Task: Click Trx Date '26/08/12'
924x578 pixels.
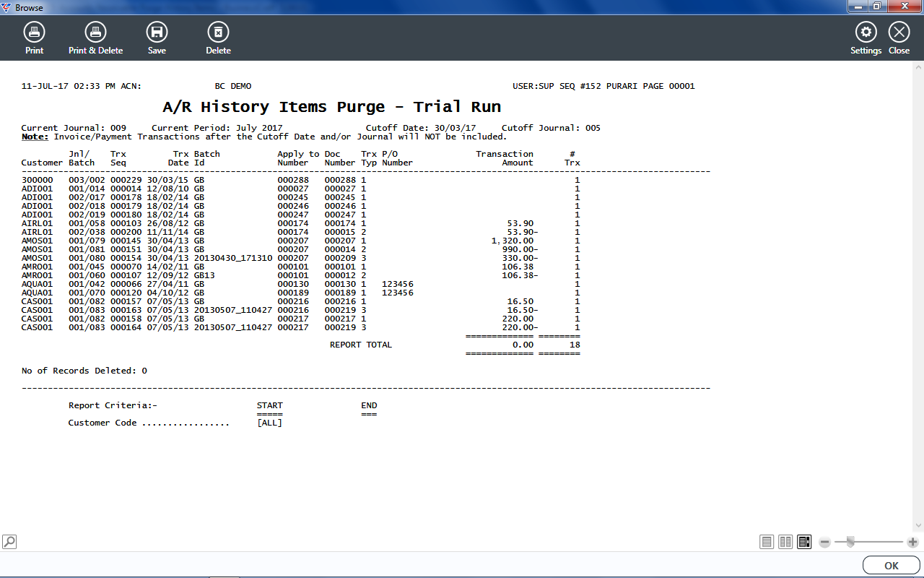Action: 167,223
